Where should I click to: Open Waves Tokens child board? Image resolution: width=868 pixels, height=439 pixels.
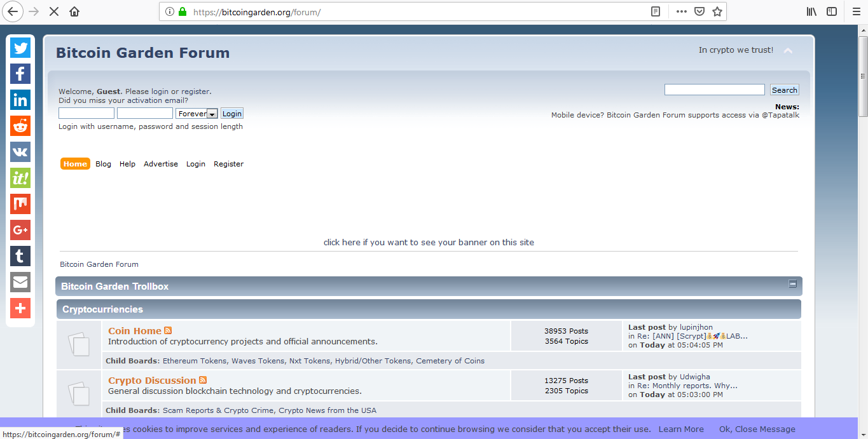[258, 361]
